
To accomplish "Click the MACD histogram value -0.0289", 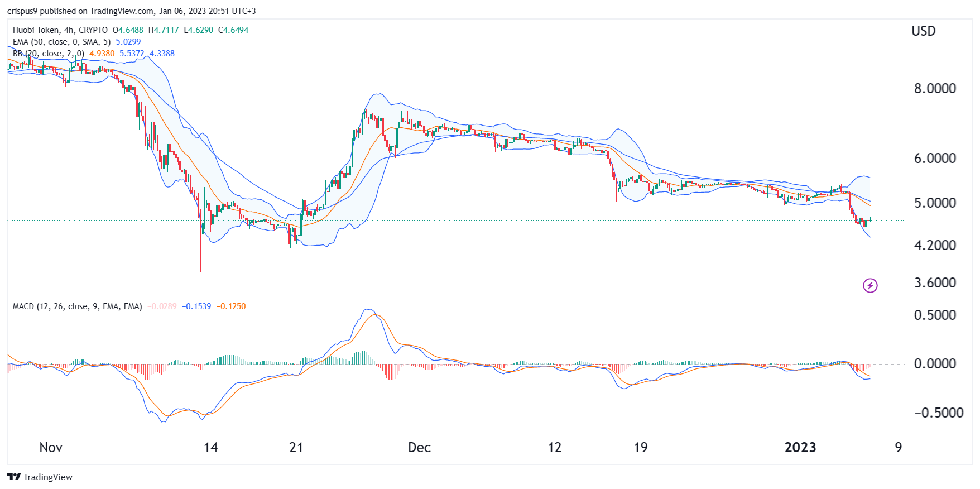I will tap(162, 306).
